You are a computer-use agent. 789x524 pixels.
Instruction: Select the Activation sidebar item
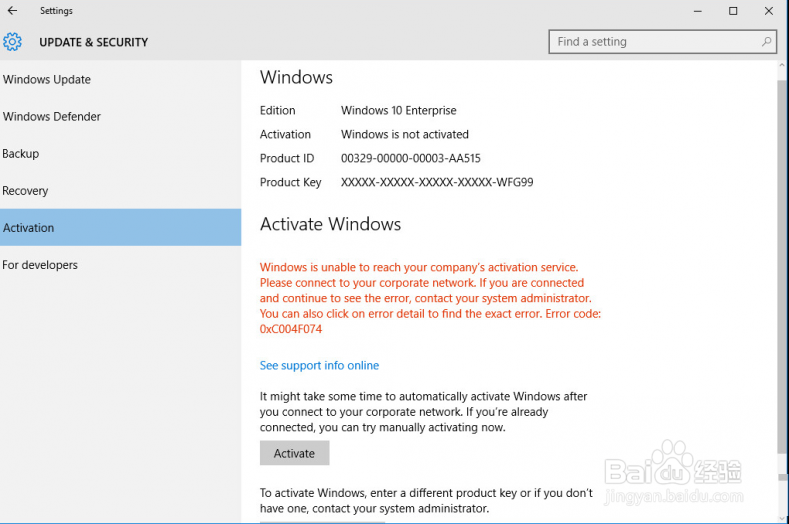pyautogui.click(x=120, y=228)
